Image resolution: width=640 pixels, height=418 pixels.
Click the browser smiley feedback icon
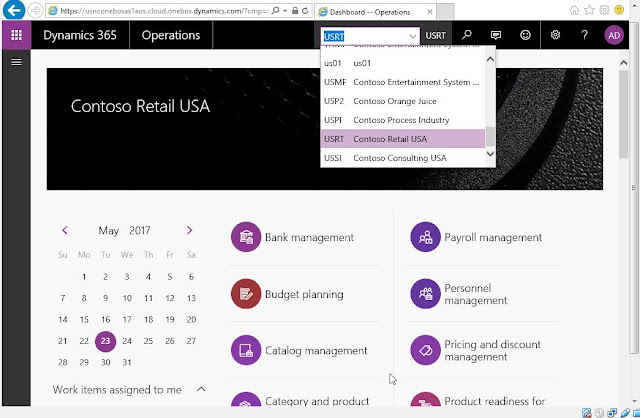point(619,10)
